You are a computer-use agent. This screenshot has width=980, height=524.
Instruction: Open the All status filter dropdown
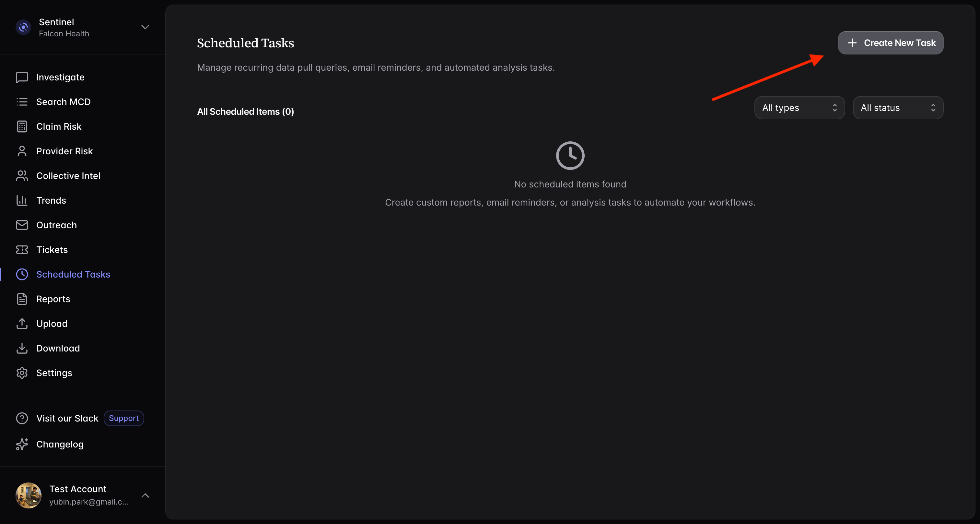897,108
